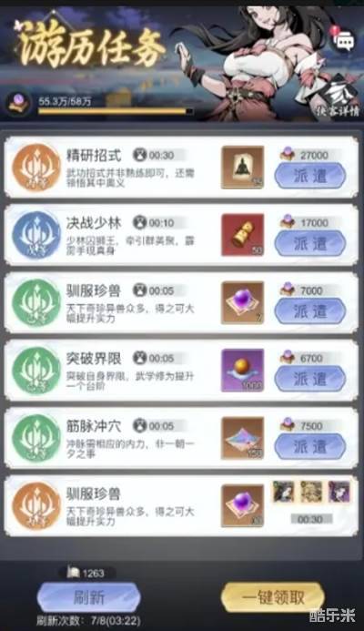This screenshot has width=364, height=631.
Task: Claim all with 一键领取 button
Action: click(273, 597)
